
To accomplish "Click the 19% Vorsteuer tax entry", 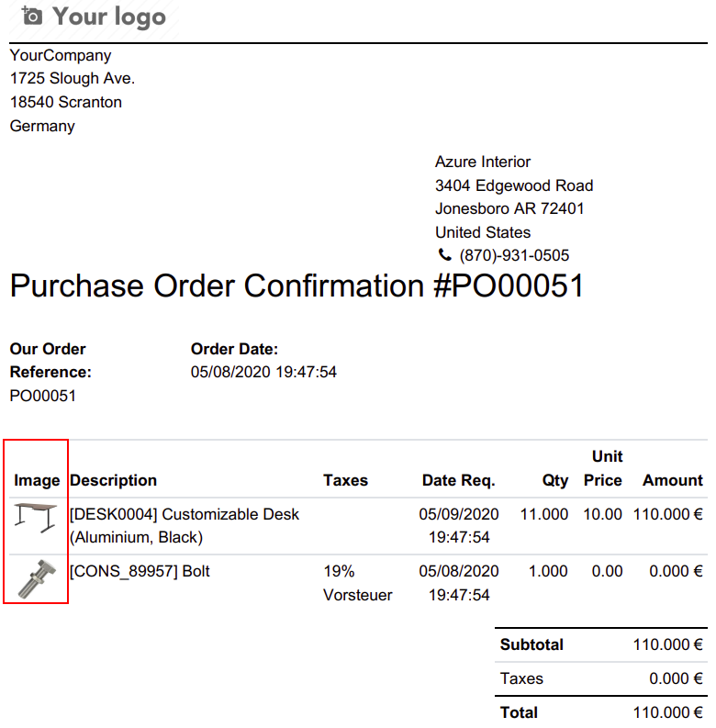I will (x=357, y=583).
